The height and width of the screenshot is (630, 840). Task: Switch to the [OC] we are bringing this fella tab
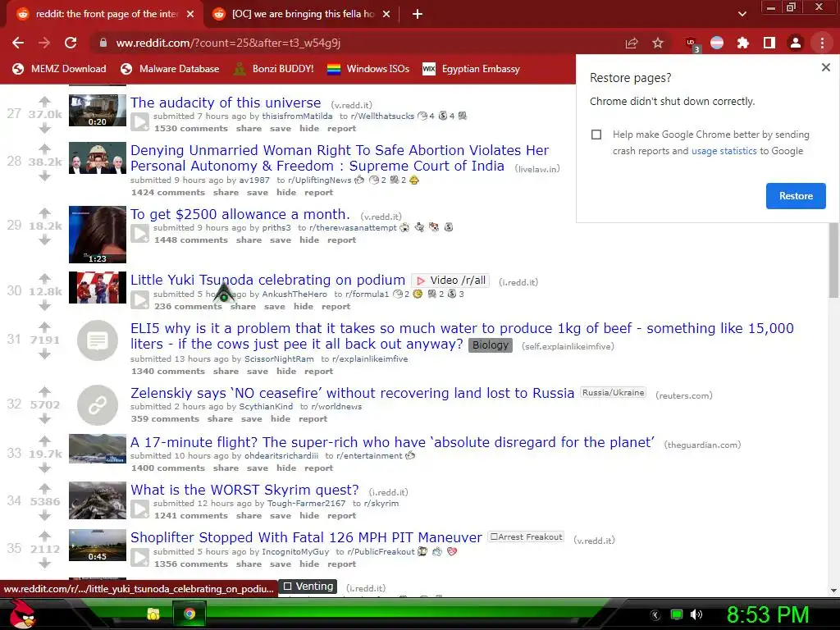tap(302, 14)
